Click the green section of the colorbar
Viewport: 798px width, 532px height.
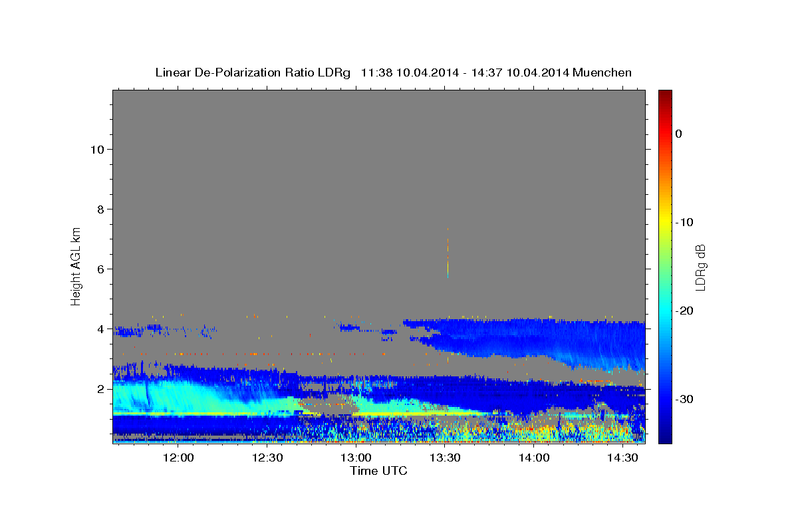tap(664, 266)
